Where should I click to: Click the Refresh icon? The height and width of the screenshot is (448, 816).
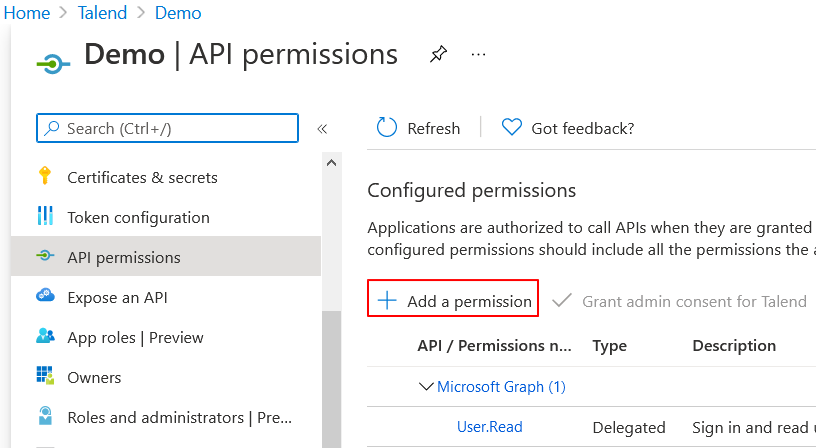click(x=386, y=128)
